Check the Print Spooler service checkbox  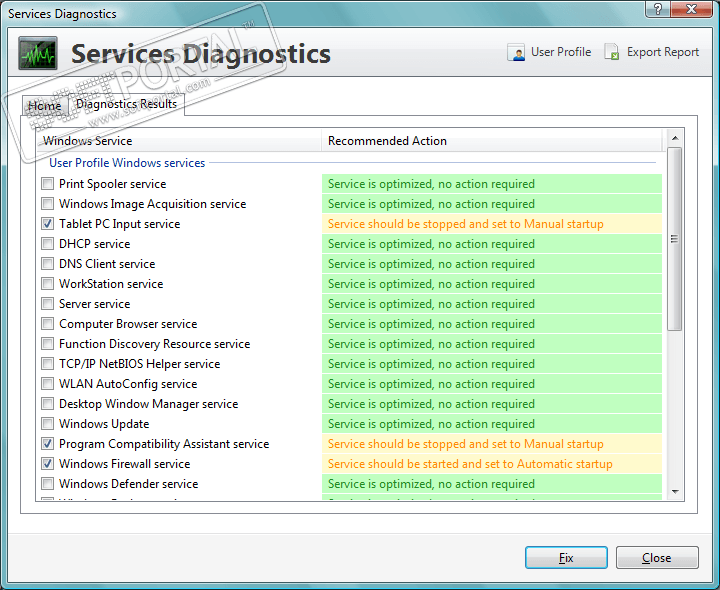tap(48, 184)
